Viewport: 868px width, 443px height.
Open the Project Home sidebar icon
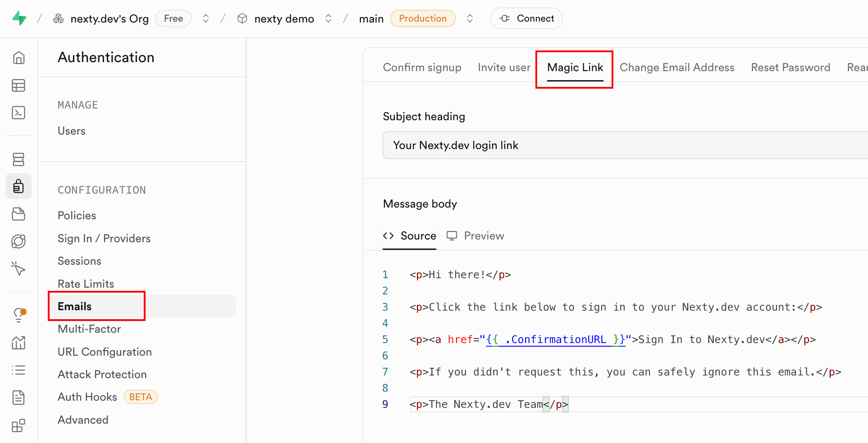coord(18,58)
